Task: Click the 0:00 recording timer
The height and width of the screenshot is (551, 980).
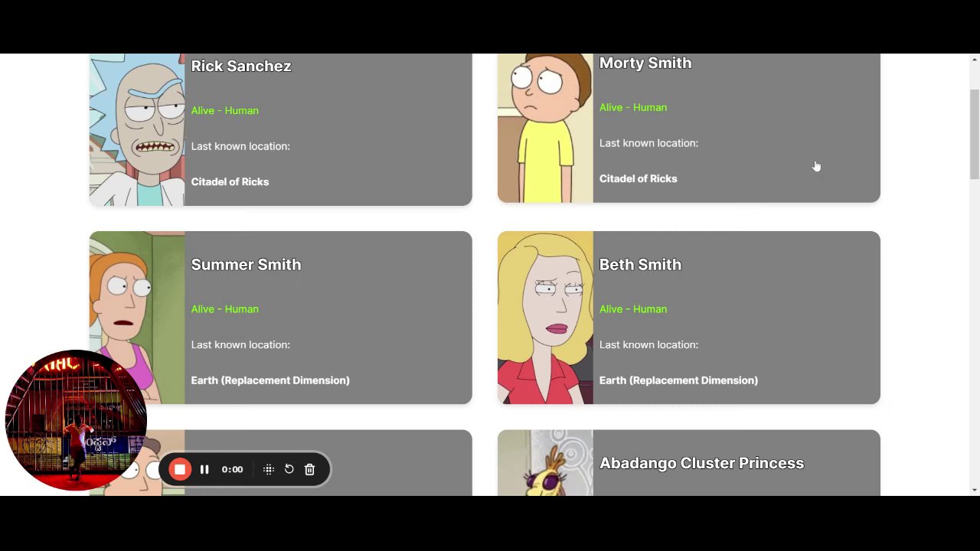Action: tap(232, 470)
